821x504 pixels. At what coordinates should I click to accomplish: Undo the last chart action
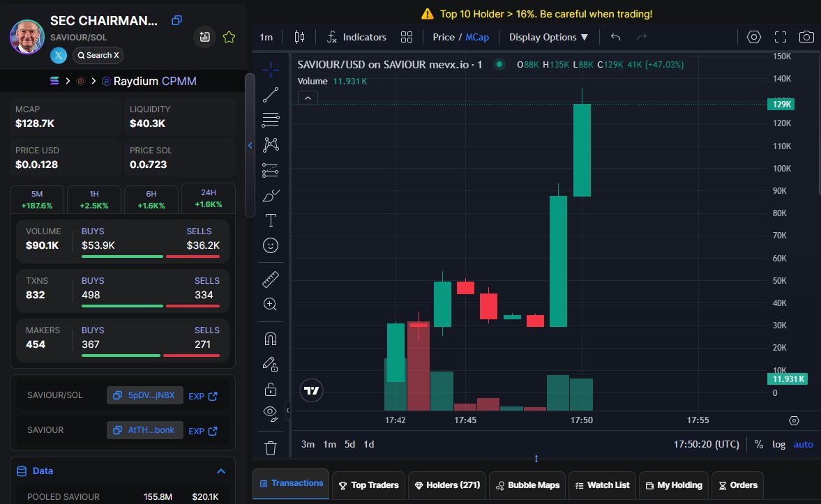616,37
